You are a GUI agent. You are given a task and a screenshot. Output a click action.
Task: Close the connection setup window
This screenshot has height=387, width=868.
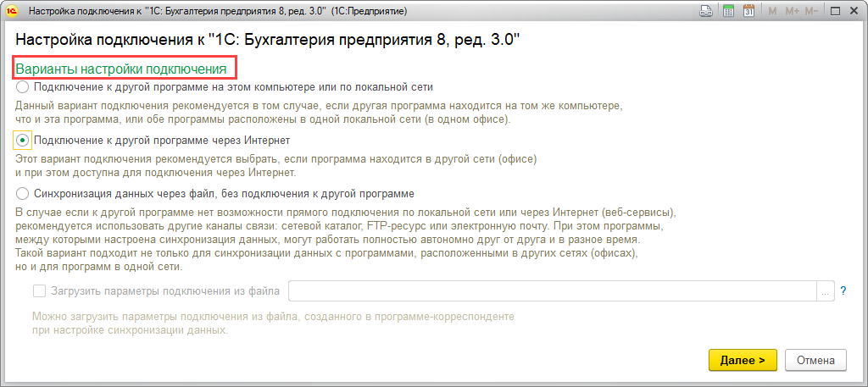click(x=854, y=12)
